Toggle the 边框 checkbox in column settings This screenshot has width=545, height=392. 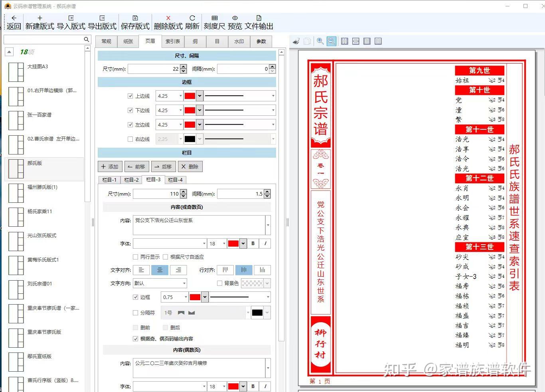[135, 297]
